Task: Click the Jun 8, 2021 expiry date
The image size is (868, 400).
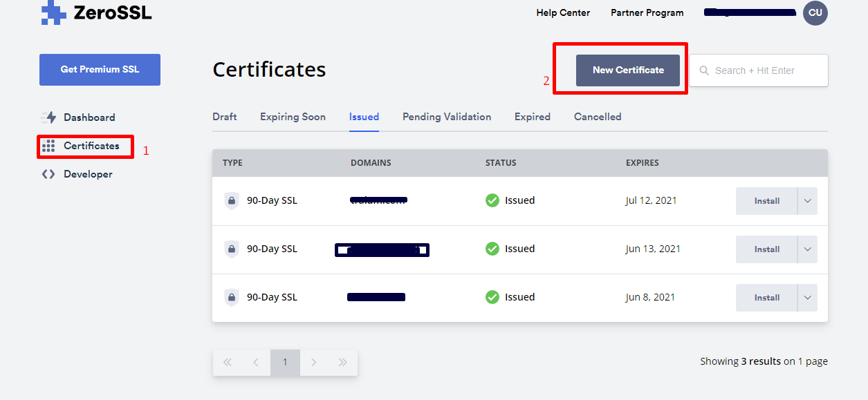Action: click(x=650, y=297)
